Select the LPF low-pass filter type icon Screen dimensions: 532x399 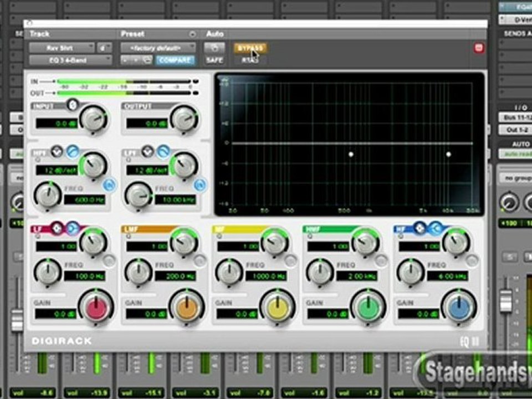point(163,152)
